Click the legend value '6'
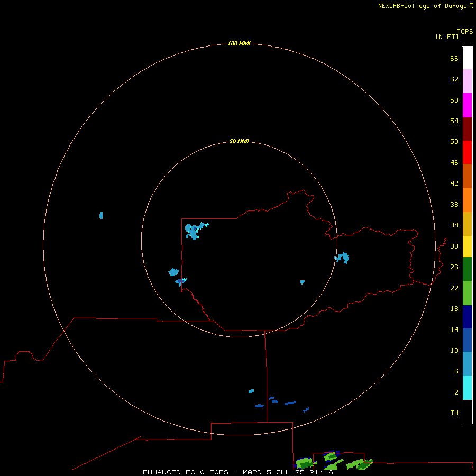Image resolution: width=476 pixels, height=476 pixels. 456,371
